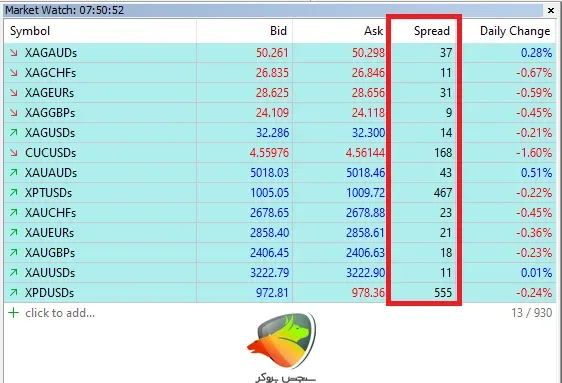Click XAUUSDs ask price 3222.90
This screenshot has width=562, height=383.
pyautogui.click(x=365, y=273)
